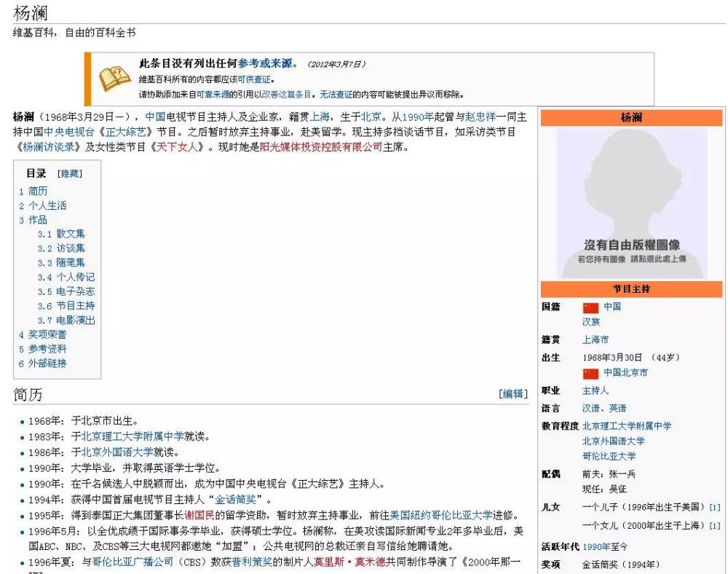This screenshot has height=574, width=728.
Task: Click 北京理工大学附属中学 in the infobox
Action: point(627,426)
